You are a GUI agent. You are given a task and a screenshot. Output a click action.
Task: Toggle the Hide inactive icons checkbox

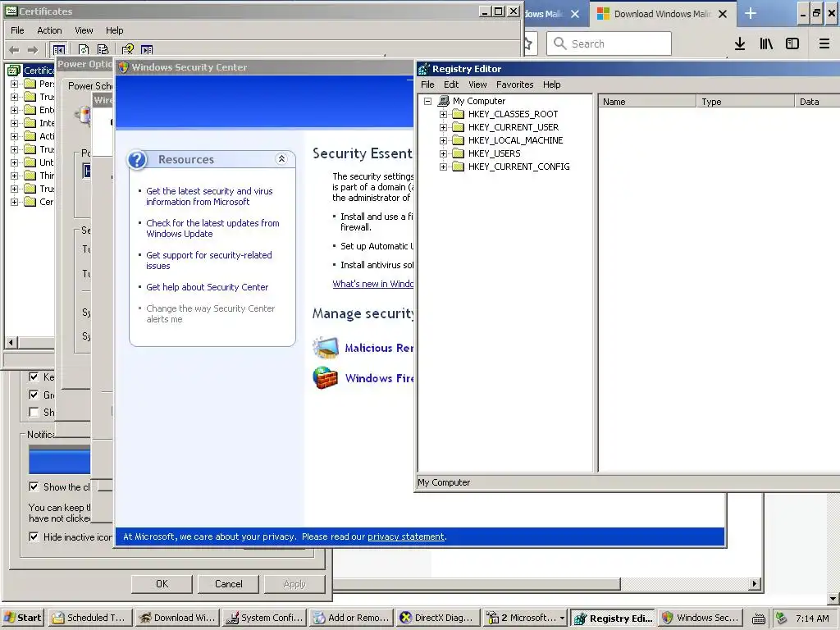(x=34, y=536)
